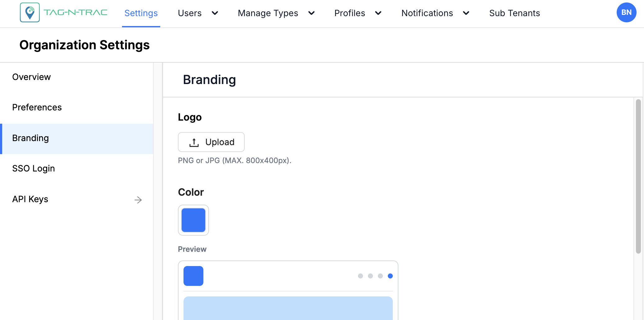Select Preferences from the sidebar
Viewport: 644px width, 320px height.
click(x=37, y=107)
